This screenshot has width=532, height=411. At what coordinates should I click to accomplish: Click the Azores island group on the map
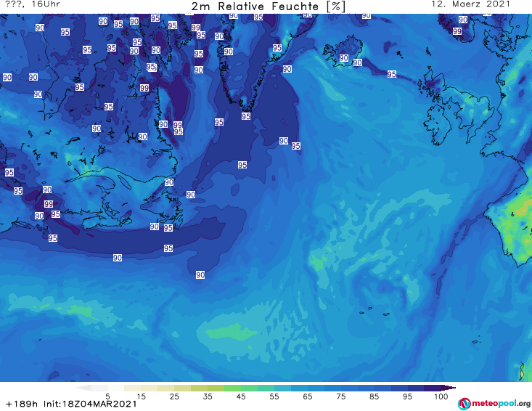coord(375,312)
